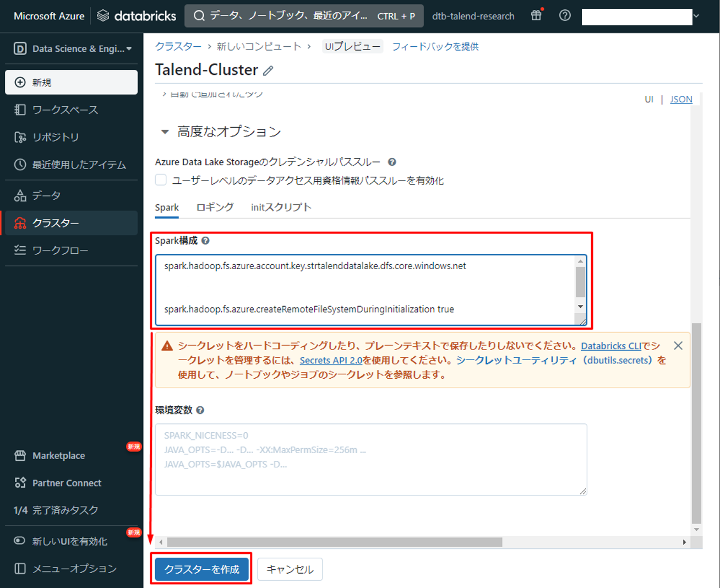Click the Partner Connect icon
The width and height of the screenshot is (720, 588).
click(x=20, y=483)
